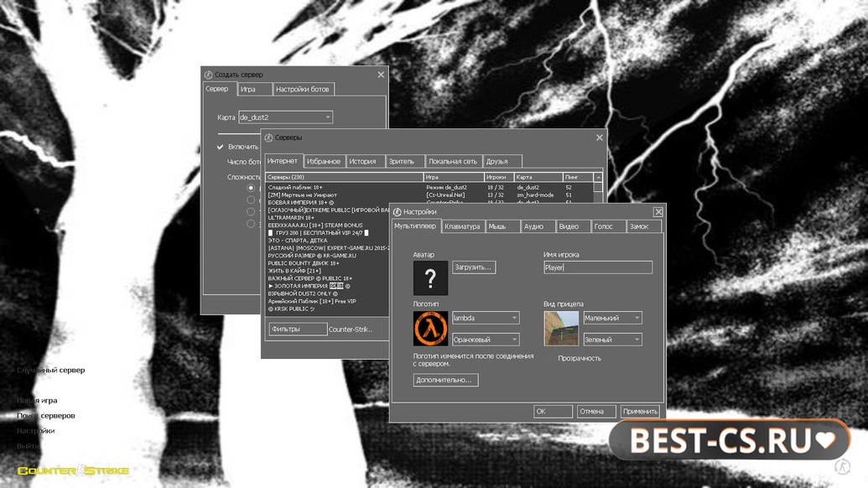Screen dimensions: 868x488
Task: Click Поиск серверов in the main menu
Action: coord(46,416)
